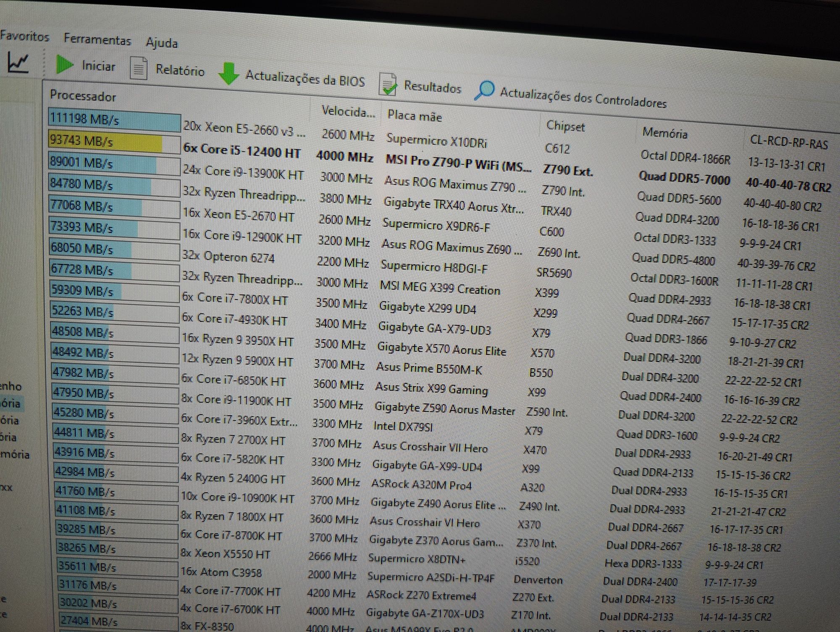Click the green BIOS update arrow icon
The width and height of the screenshot is (840, 632).
click(228, 74)
